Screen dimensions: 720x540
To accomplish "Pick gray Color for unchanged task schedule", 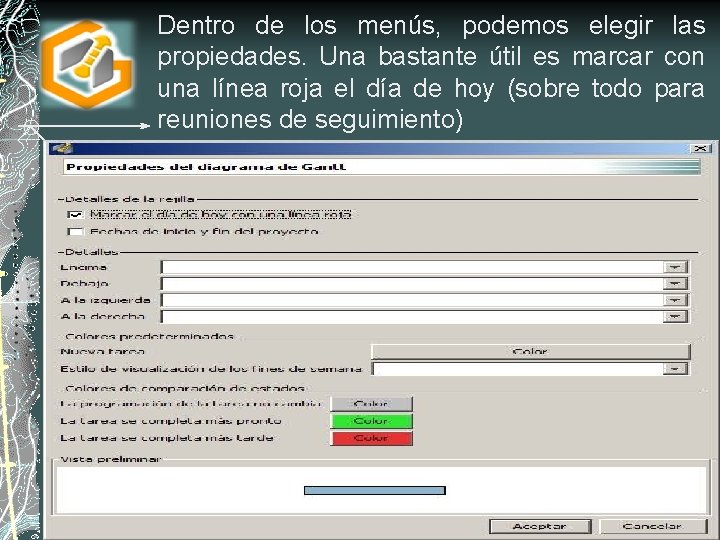I will pos(371,404).
